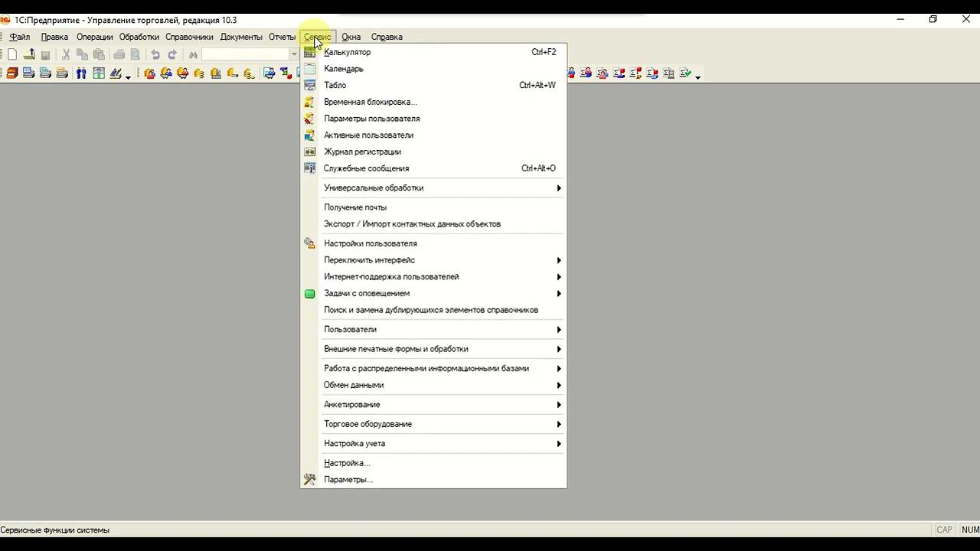This screenshot has height=551, width=980.
Task: Open the Отчеты menu
Action: (x=282, y=37)
